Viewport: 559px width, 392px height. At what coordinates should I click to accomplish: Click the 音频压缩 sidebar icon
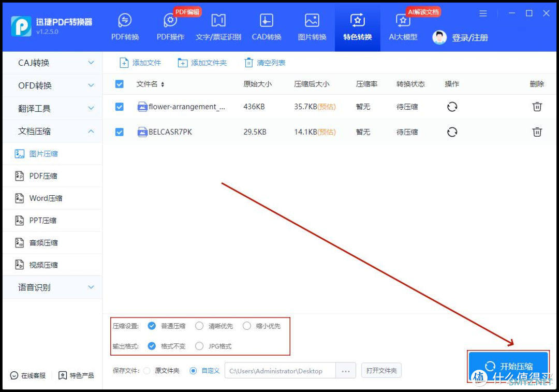point(19,242)
